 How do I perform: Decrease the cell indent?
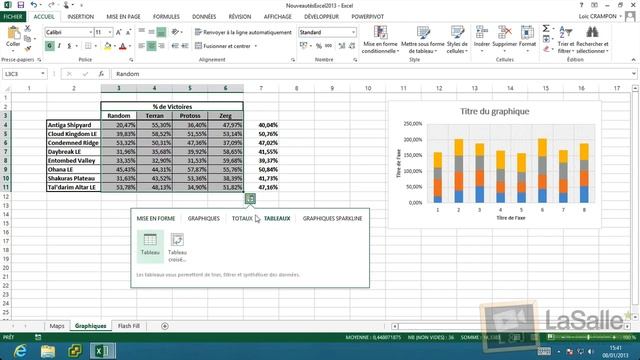pos(175,46)
